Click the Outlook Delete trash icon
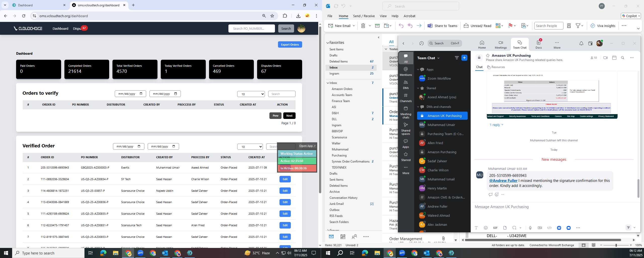 [363, 26]
